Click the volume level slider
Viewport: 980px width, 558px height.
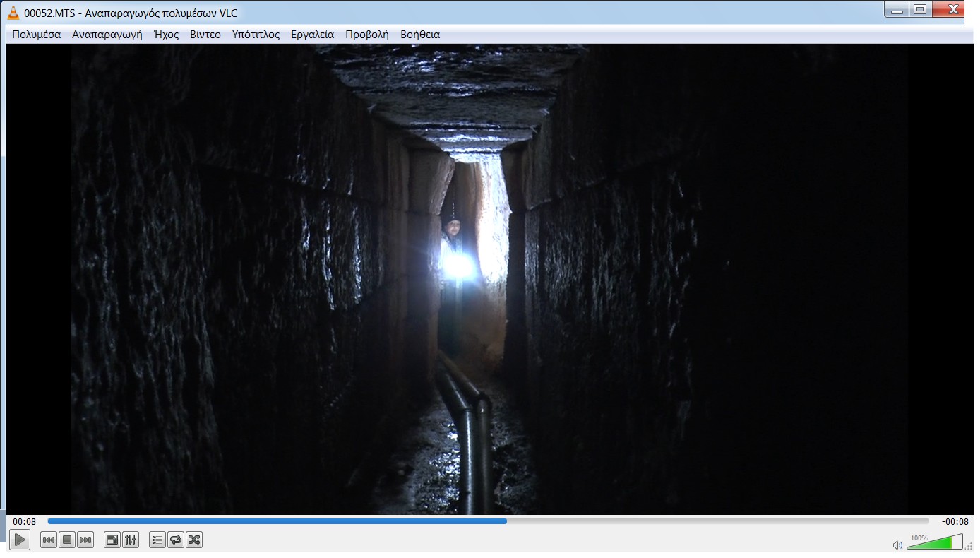(935, 542)
